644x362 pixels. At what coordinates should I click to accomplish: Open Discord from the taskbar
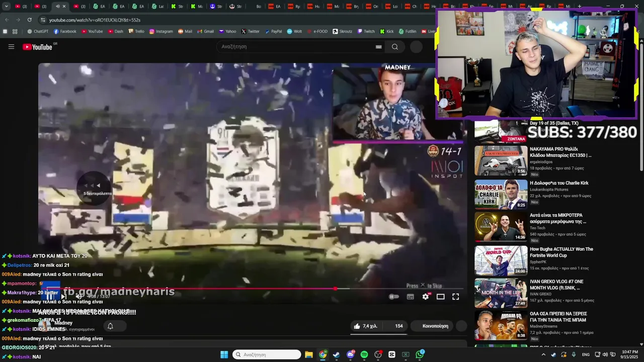[350, 354]
